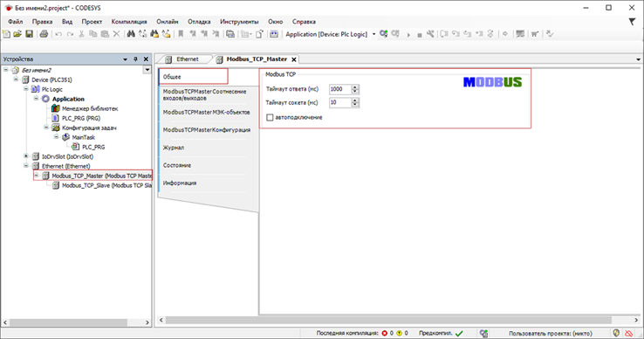Pin the Устройства panel with pushpin icon
The image size is (644, 339).
135,59
